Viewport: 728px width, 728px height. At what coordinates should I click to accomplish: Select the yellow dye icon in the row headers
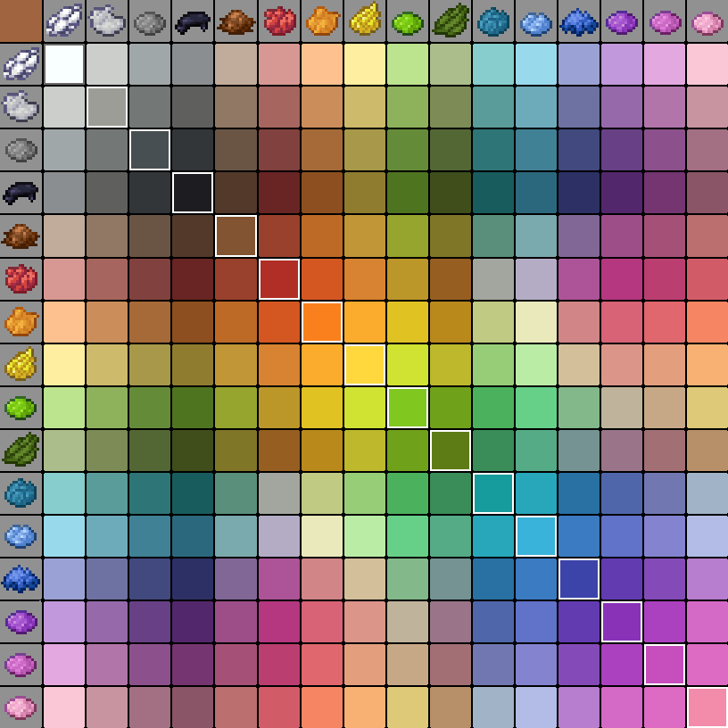[x=21, y=363]
